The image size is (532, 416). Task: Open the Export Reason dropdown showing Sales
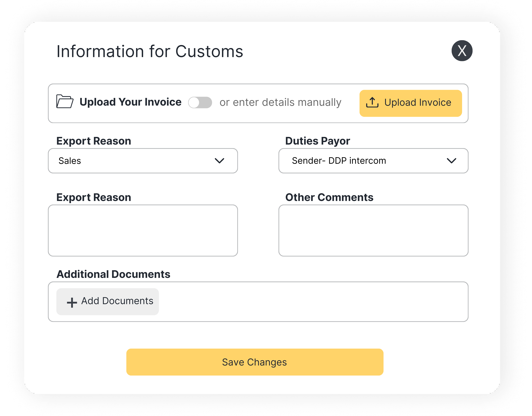[136, 161]
